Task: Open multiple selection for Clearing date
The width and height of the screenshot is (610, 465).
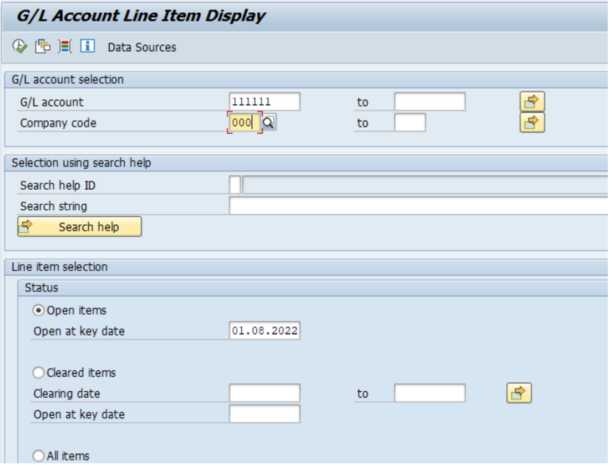Action: click(x=518, y=393)
